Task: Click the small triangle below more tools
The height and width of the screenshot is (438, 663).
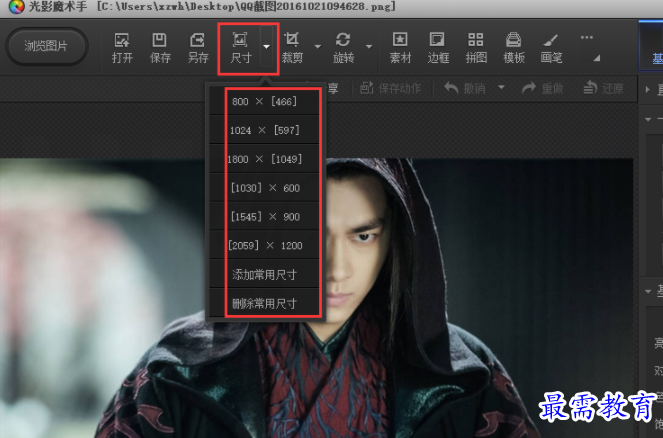Action: point(597,58)
